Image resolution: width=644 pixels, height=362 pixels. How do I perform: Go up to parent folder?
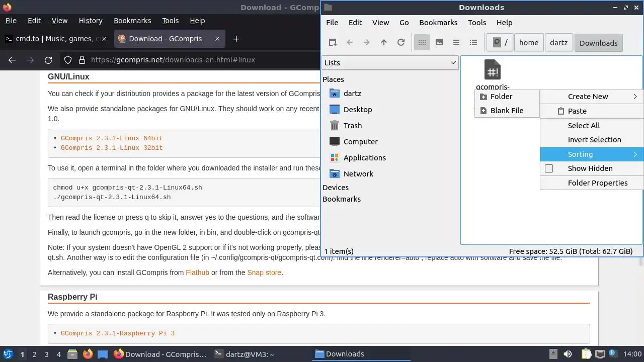pos(384,43)
